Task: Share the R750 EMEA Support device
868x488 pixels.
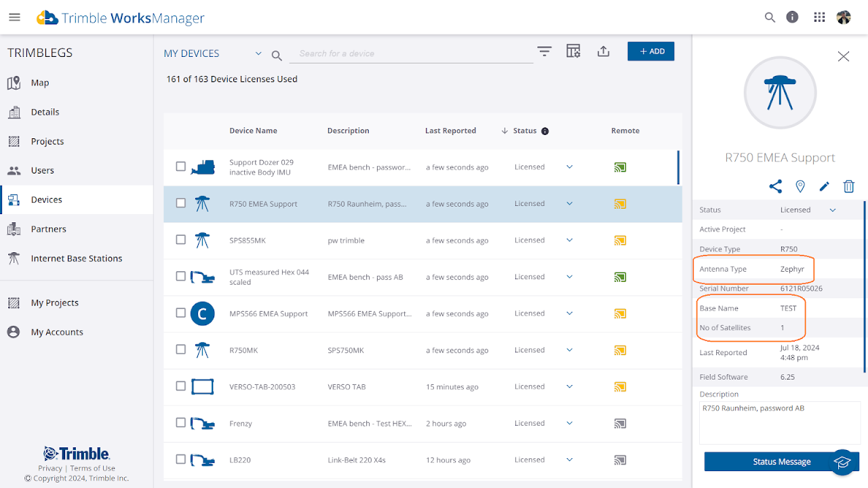Action: [776, 186]
